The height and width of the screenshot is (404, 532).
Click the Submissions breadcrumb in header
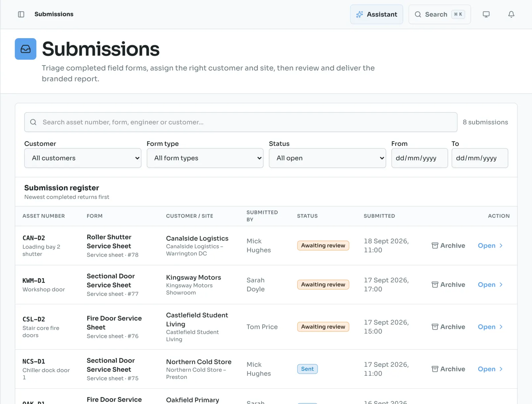54,14
